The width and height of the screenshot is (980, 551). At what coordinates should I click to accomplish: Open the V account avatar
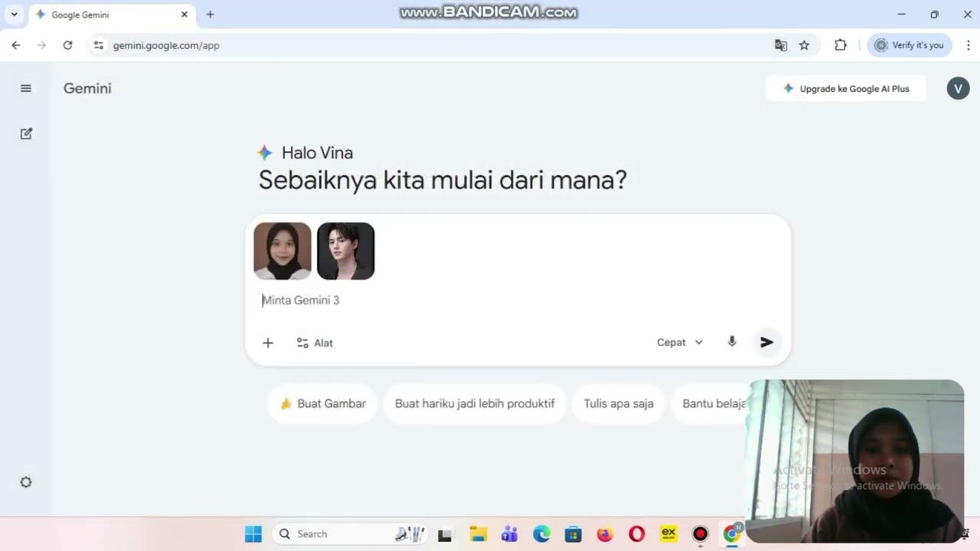(958, 89)
